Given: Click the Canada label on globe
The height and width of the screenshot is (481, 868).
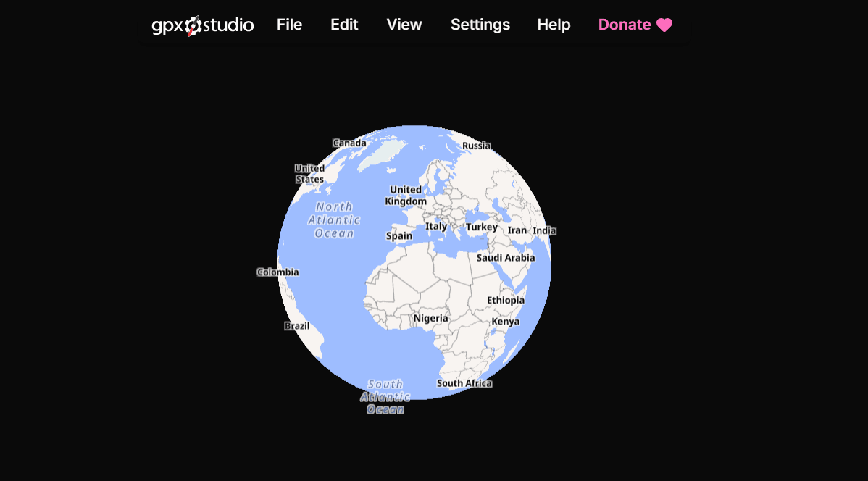Looking at the screenshot, I should [x=349, y=143].
